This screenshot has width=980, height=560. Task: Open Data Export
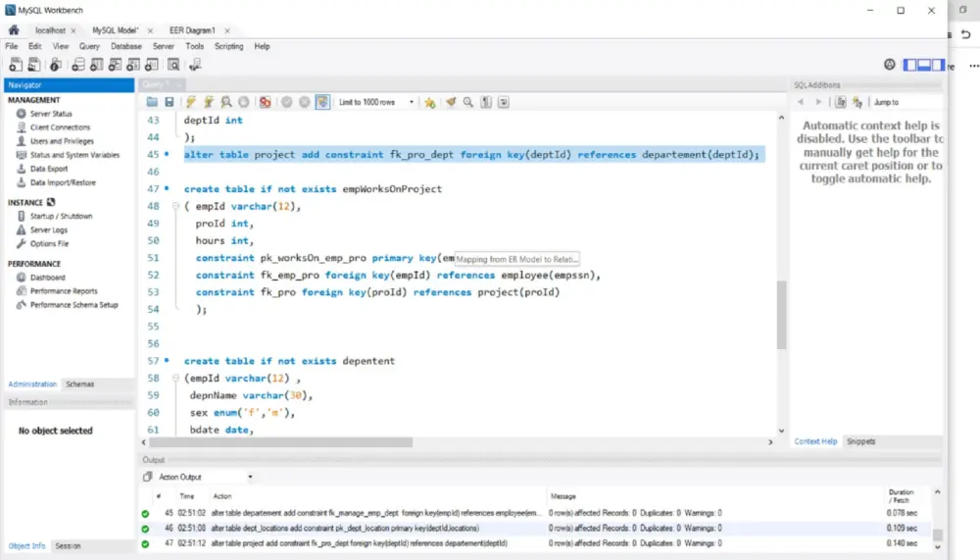(49, 169)
